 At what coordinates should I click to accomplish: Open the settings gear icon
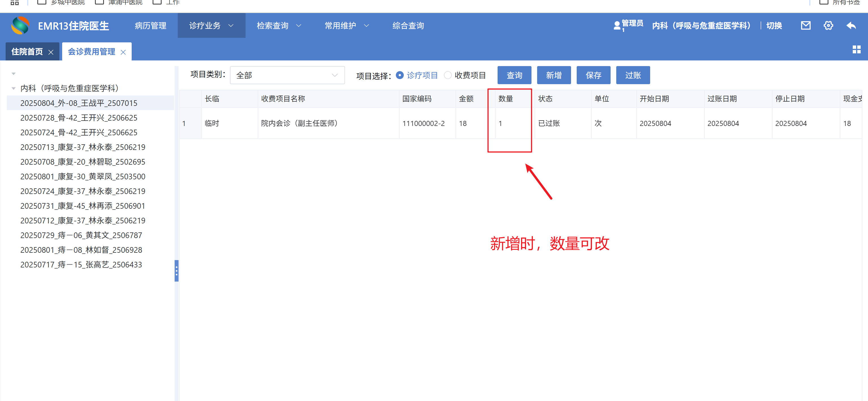(x=828, y=26)
